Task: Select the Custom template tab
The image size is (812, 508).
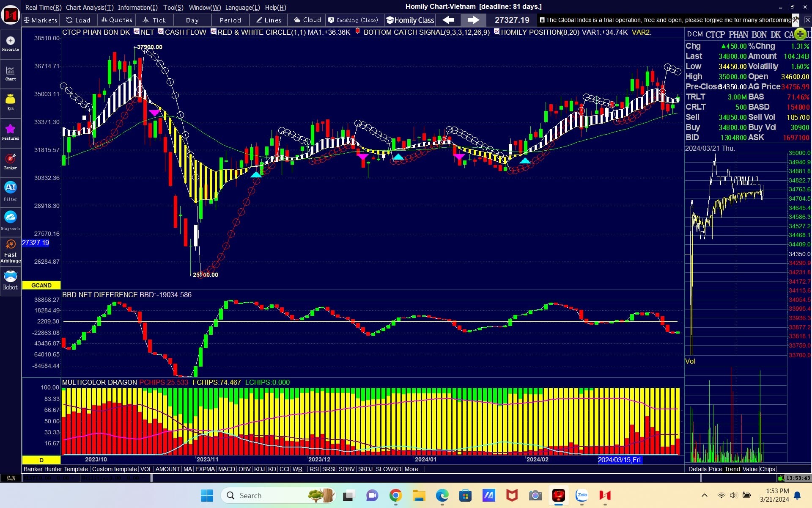Action: click(x=115, y=469)
